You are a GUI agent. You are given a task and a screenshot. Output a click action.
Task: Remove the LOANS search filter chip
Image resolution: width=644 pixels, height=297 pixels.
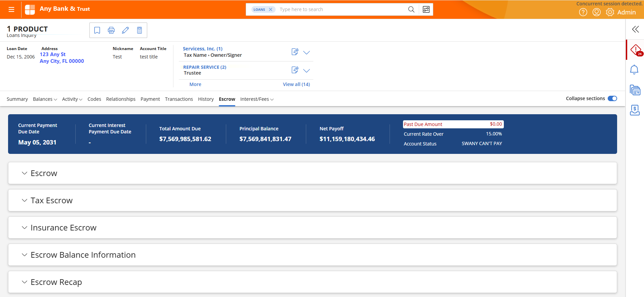pyautogui.click(x=270, y=9)
